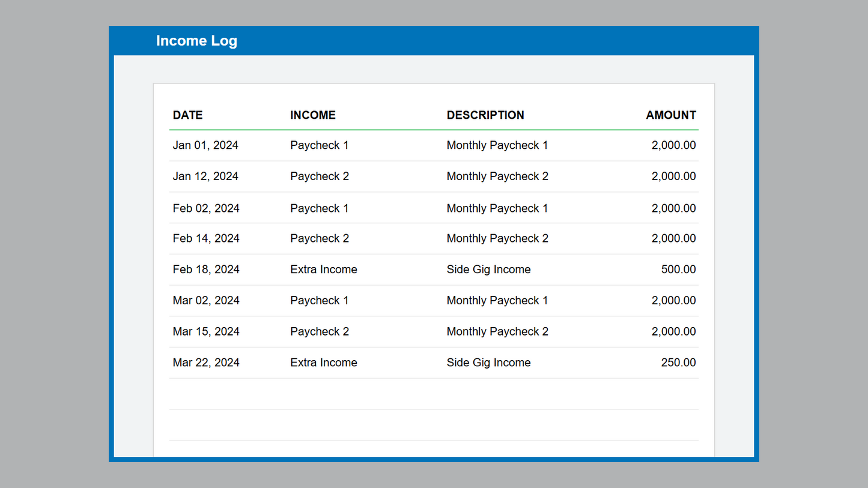Viewport: 868px width, 488px height.
Task: Select the AMOUNT column header
Action: point(671,115)
